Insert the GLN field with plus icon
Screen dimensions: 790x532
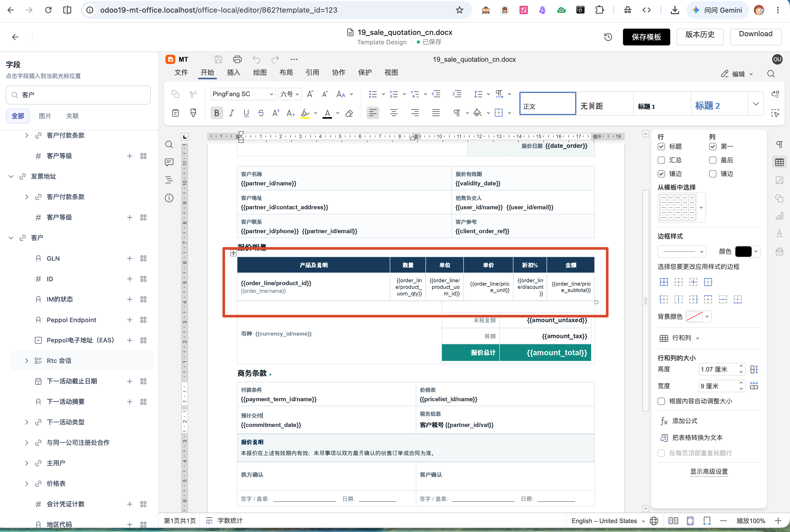tap(130, 259)
